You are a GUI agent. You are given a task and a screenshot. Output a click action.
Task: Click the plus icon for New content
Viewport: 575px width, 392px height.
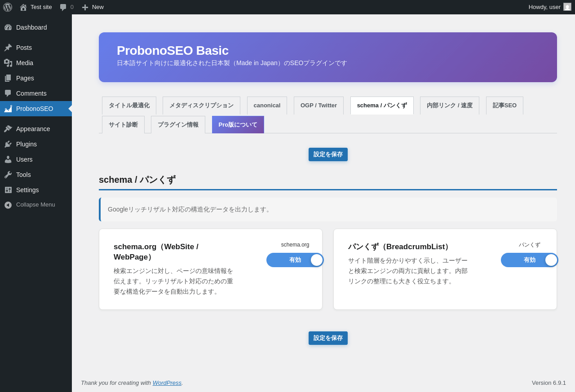(x=85, y=7)
